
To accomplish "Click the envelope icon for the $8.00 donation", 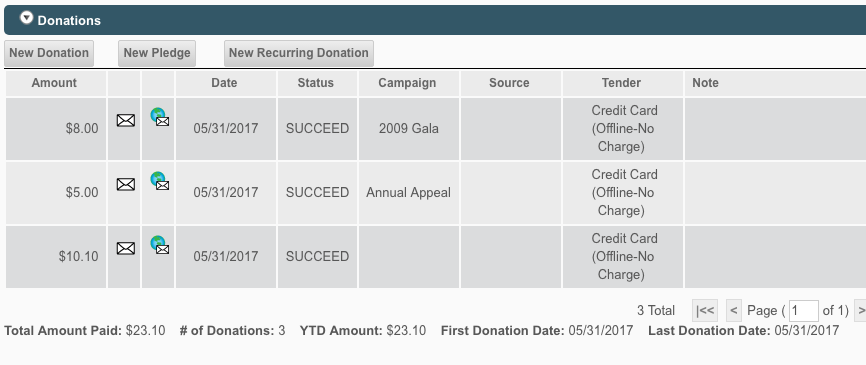I will (126, 120).
